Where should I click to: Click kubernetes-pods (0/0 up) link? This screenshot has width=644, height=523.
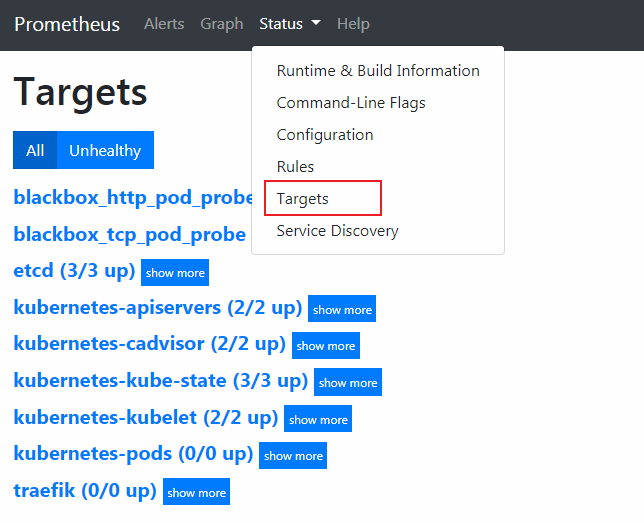[133, 454]
